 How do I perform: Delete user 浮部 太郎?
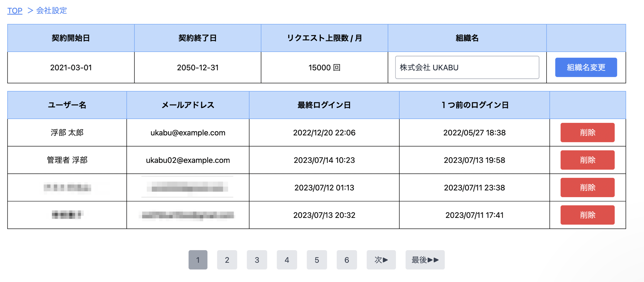(x=587, y=133)
